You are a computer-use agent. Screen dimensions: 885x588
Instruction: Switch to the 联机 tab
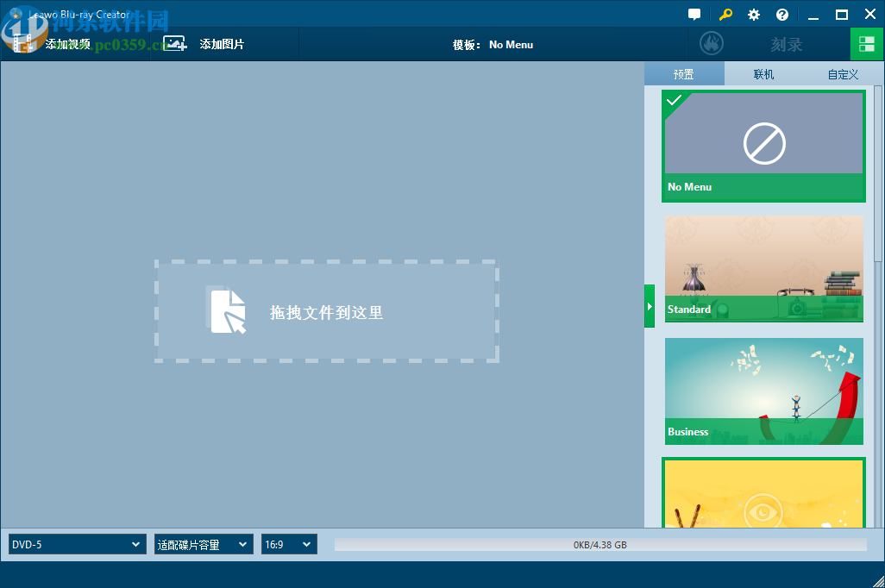(x=763, y=74)
